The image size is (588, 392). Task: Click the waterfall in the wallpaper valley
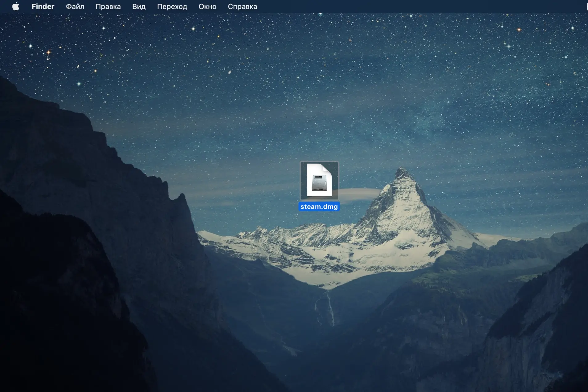(x=330, y=308)
